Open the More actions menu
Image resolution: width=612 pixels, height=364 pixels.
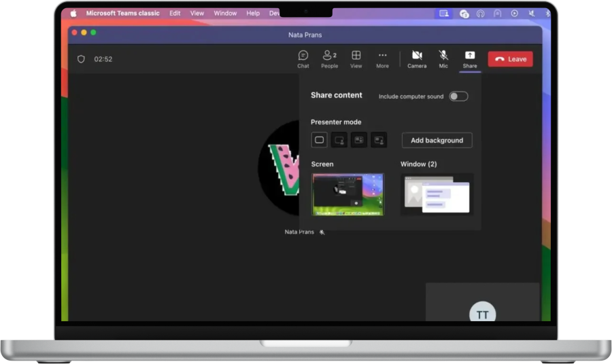pyautogui.click(x=382, y=59)
